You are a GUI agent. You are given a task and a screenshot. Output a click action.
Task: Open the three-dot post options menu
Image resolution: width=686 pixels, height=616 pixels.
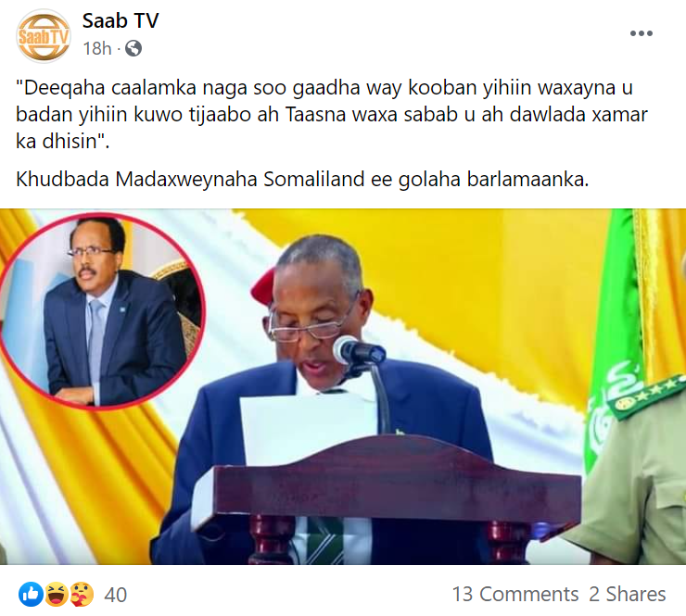point(641,33)
